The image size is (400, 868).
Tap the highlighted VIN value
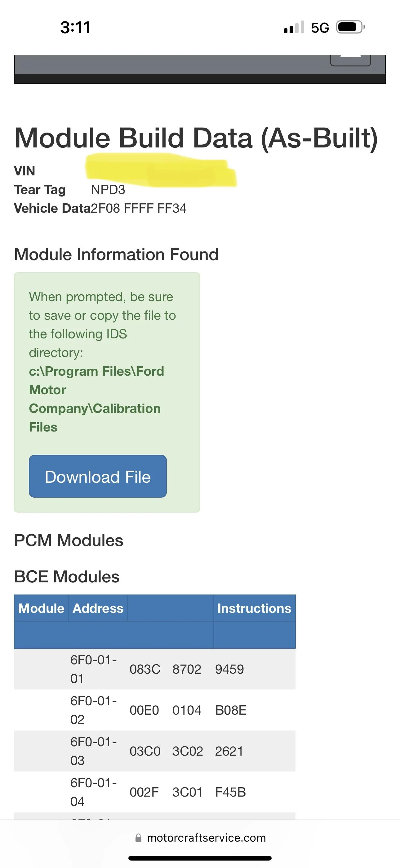pos(161,170)
